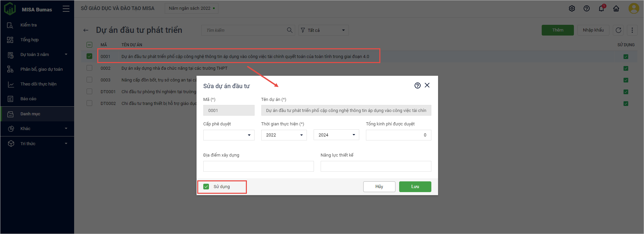This screenshot has width=644, height=234.
Task: Open the end year 2024 dropdown
Action: tap(336, 135)
